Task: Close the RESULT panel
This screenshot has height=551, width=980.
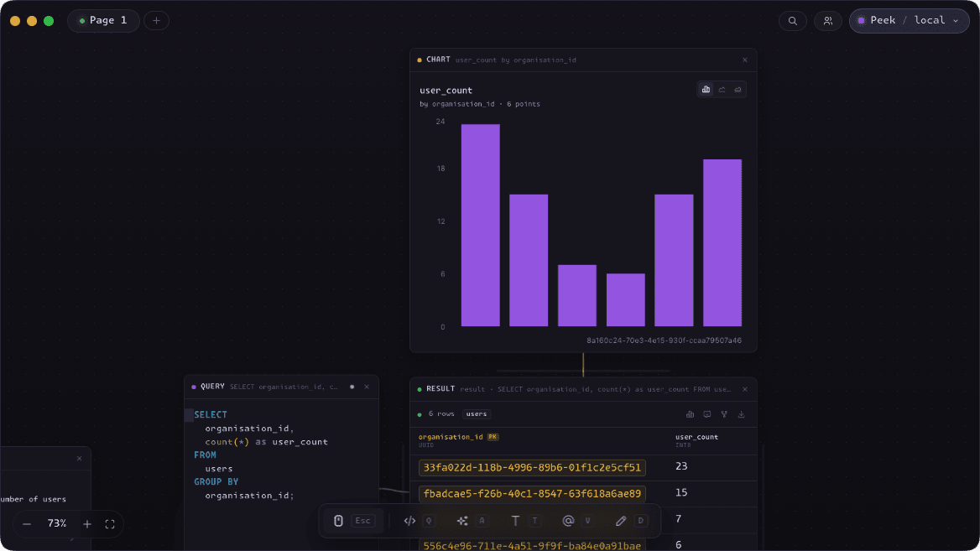Action: pyautogui.click(x=745, y=389)
